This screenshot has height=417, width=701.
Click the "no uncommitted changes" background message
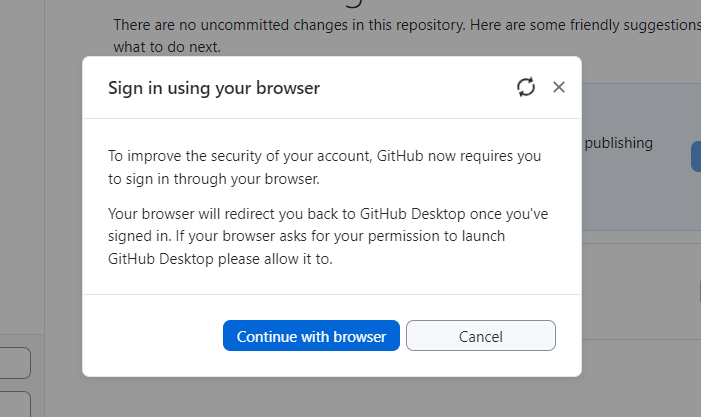400,24
